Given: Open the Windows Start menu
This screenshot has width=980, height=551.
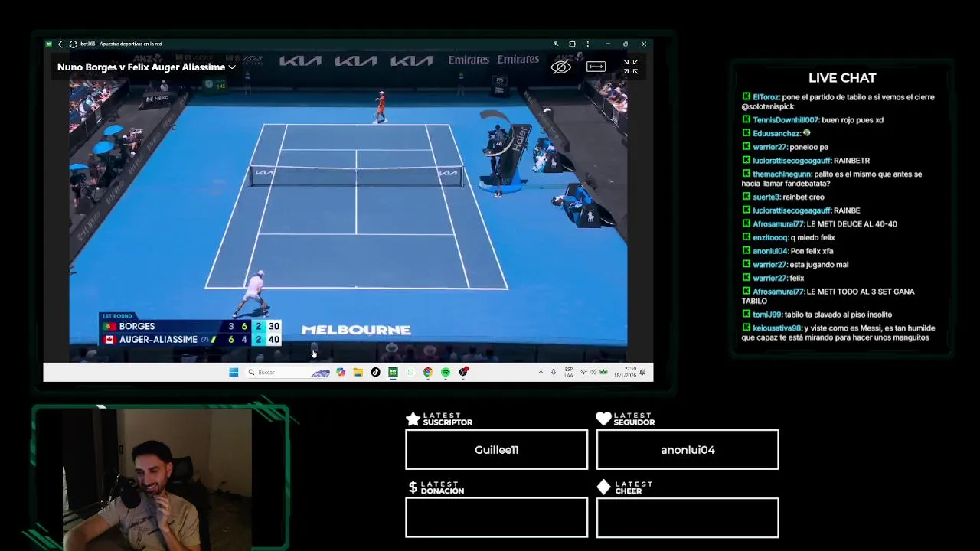Looking at the screenshot, I should pyautogui.click(x=234, y=372).
